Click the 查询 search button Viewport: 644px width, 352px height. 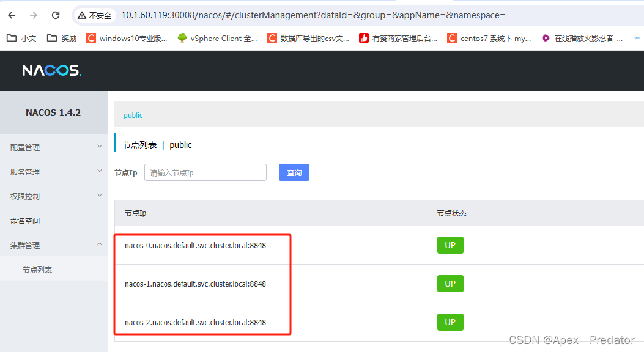coord(294,172)
